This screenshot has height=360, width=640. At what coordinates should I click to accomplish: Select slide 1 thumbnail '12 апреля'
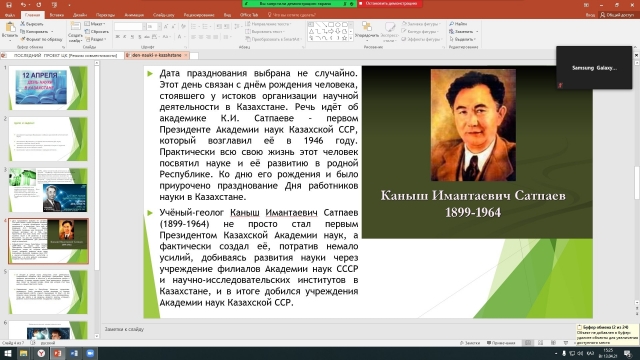click(x=48, y=88)
